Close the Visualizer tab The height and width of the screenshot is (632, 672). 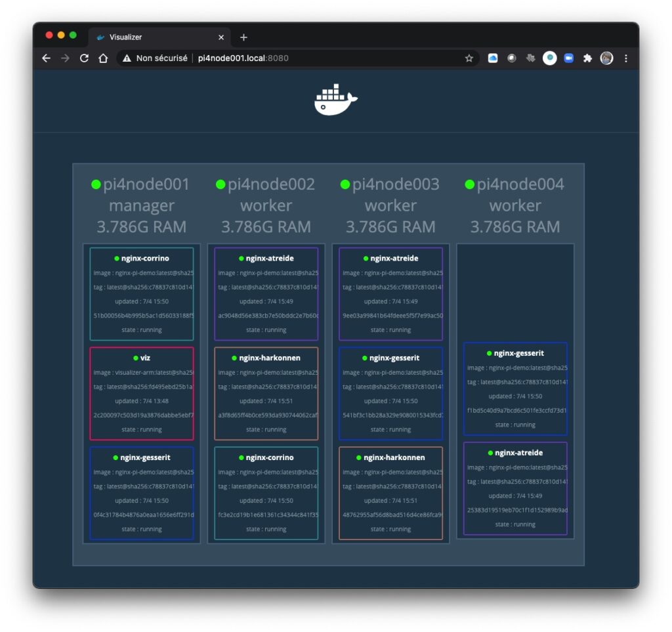tap(221, 37)
